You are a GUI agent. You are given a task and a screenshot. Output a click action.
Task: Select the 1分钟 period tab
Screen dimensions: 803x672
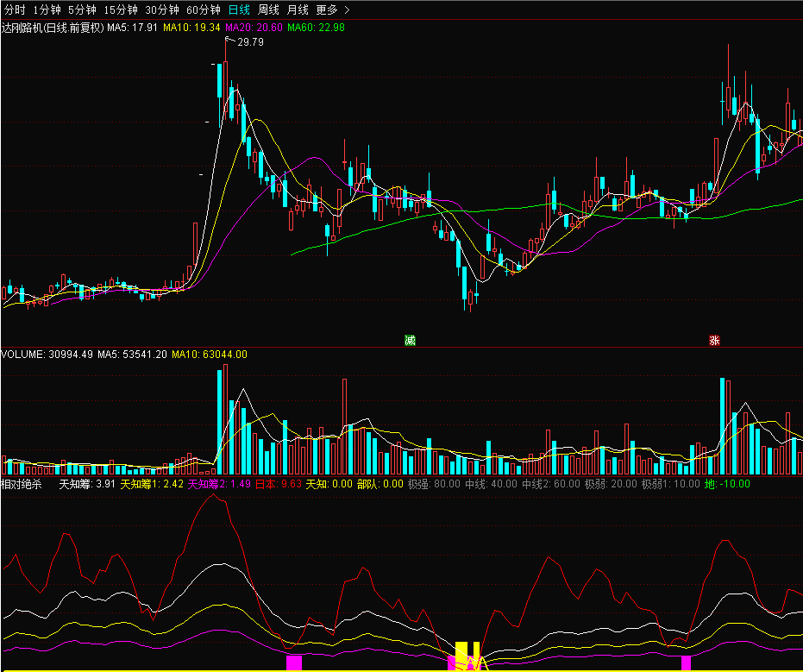(47, 9)
